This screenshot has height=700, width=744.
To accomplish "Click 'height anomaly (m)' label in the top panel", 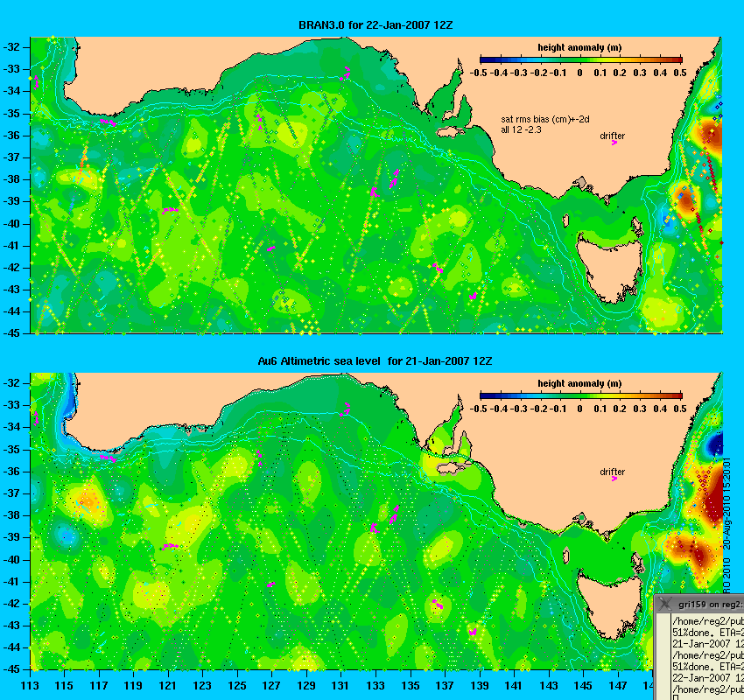I will click(x=579, y=47).
